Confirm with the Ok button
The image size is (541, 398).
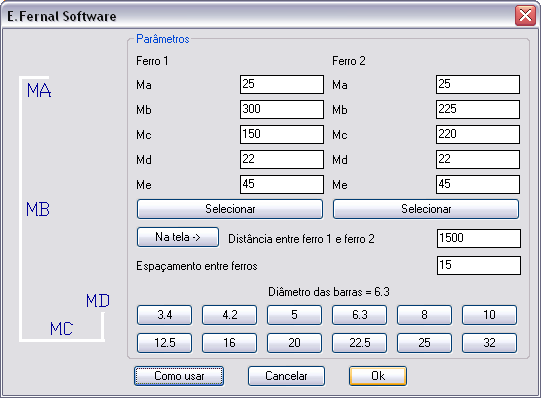coord(378,376)
